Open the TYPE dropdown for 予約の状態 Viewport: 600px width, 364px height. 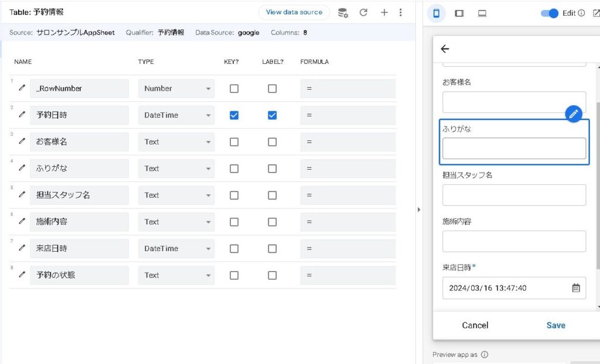pyautogui.click(x=176, y=275)
